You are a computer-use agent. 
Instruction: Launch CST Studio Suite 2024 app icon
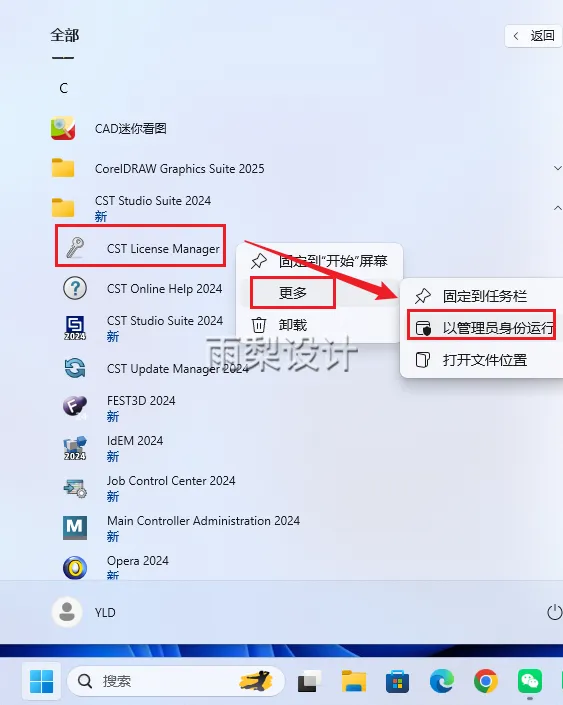[75, 328]
